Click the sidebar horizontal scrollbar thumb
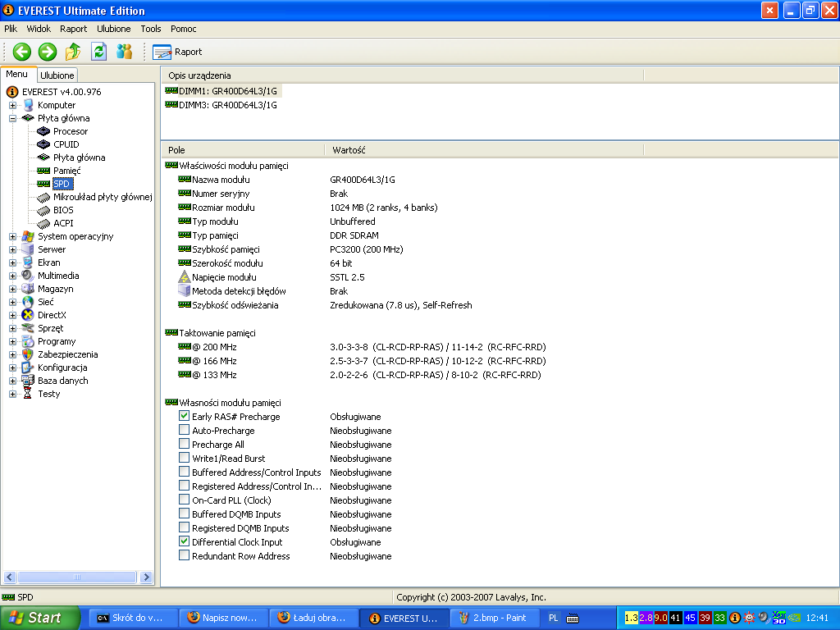 [x=77, y=577]
